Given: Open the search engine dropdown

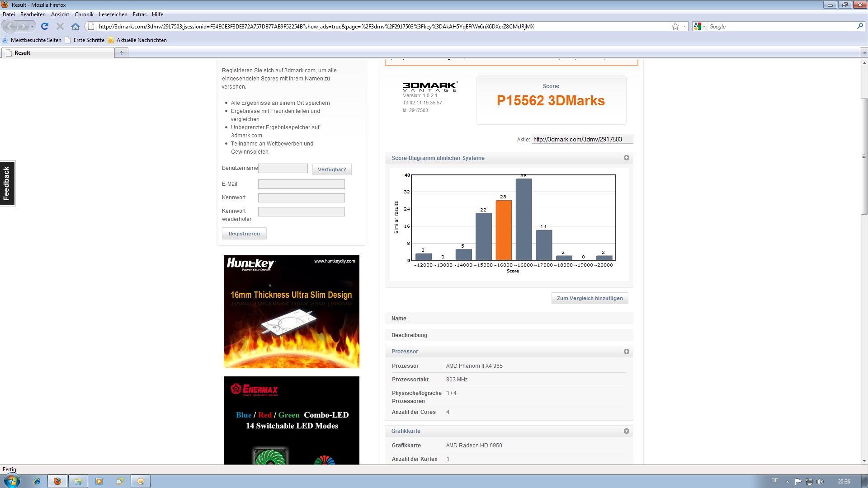Looking at the screenshot, I should [x=700, y=26].
